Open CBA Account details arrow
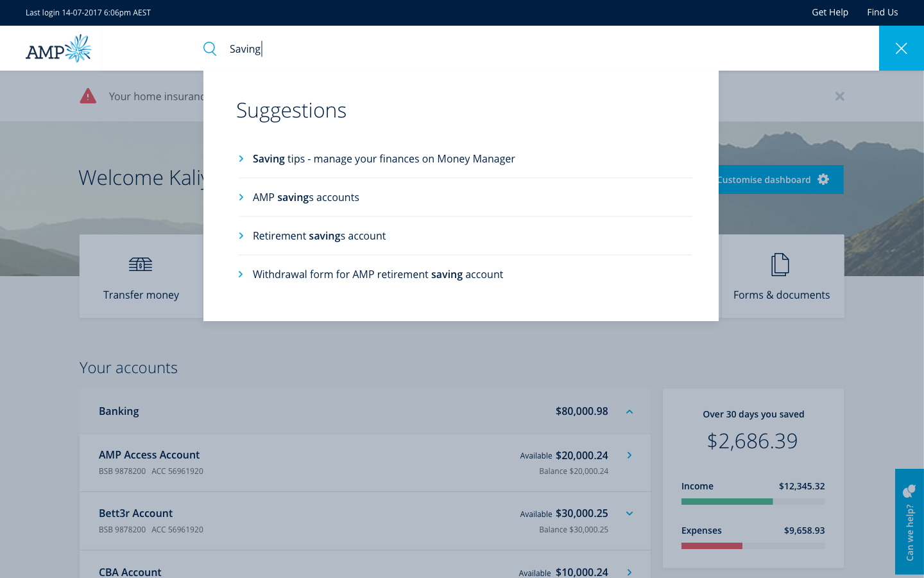The image size is (924, 578). click(629, 572)
